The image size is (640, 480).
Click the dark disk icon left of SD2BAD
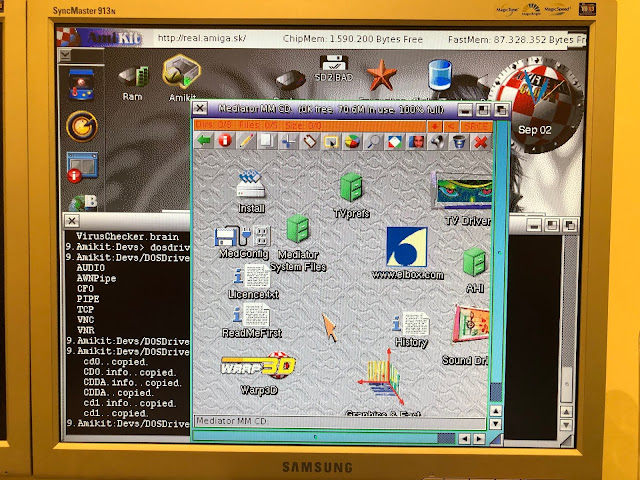pyautogui.click(x=290, y=80)
